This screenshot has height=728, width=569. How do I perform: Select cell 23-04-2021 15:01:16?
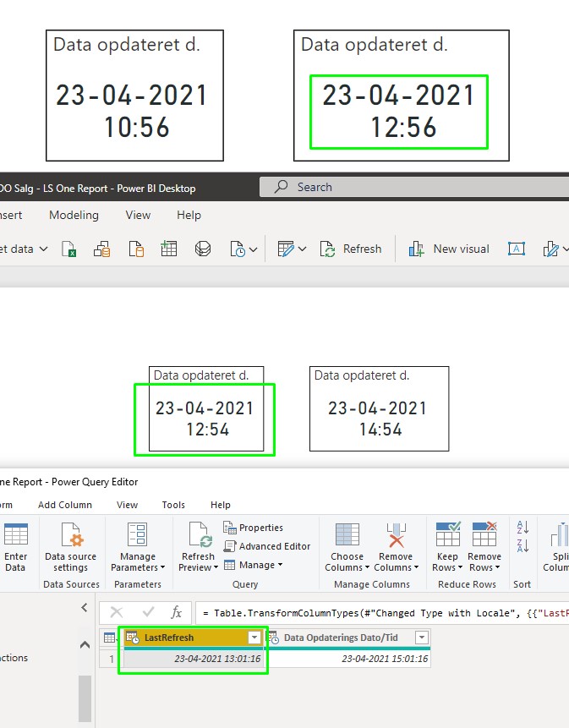347,659
